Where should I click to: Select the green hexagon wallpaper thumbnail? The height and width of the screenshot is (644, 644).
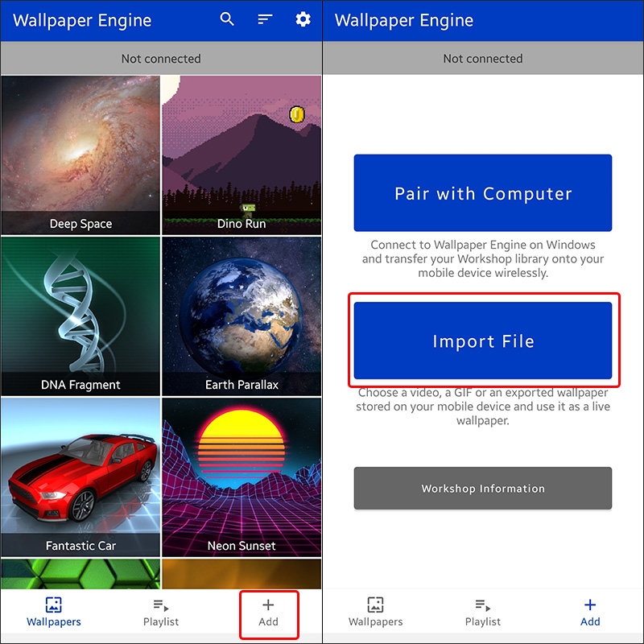pyautogui.click(x=80, y=574)
